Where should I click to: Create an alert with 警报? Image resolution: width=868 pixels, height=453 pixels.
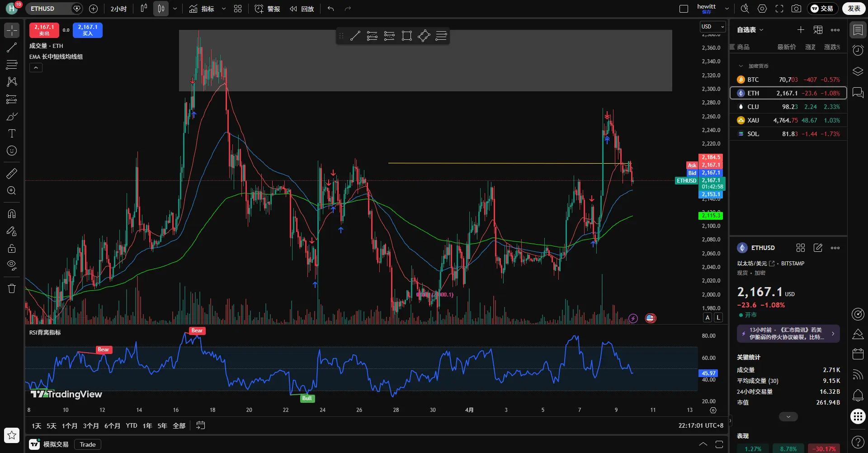click(267, 9)
